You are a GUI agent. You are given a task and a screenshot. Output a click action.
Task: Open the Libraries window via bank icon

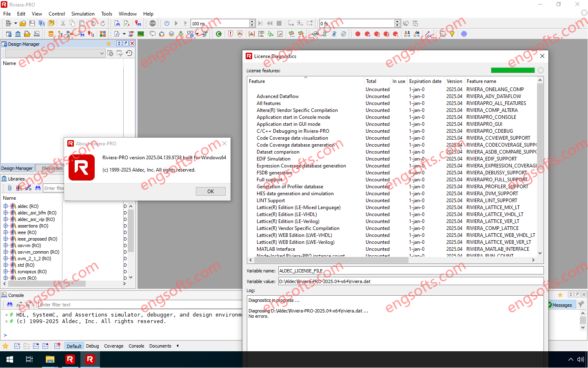[x=18, y=34]
